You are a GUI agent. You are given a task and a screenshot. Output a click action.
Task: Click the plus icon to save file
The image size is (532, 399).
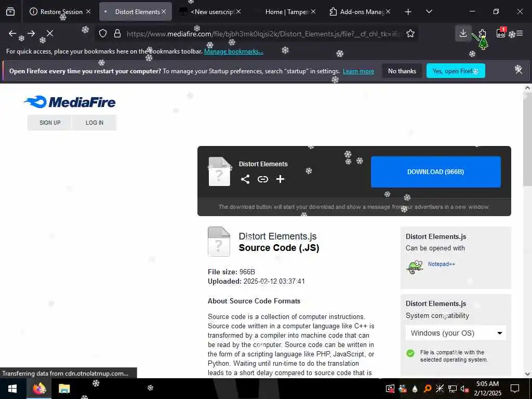coord(280,179)
